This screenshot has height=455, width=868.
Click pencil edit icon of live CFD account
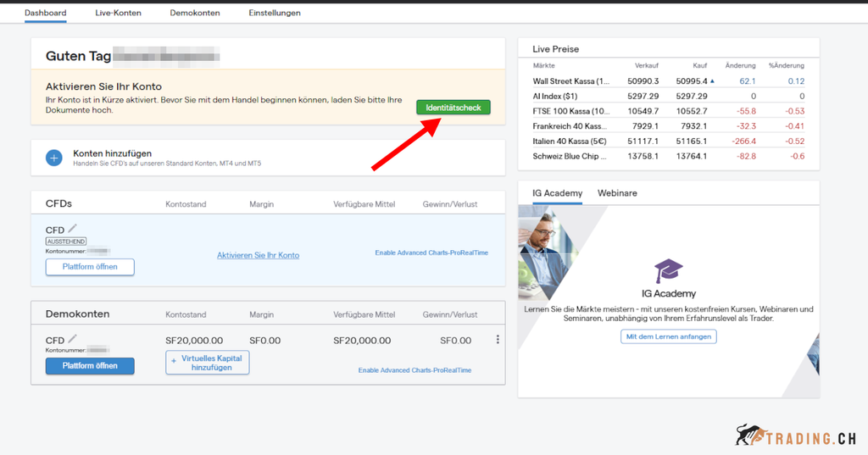coord(73,228)
